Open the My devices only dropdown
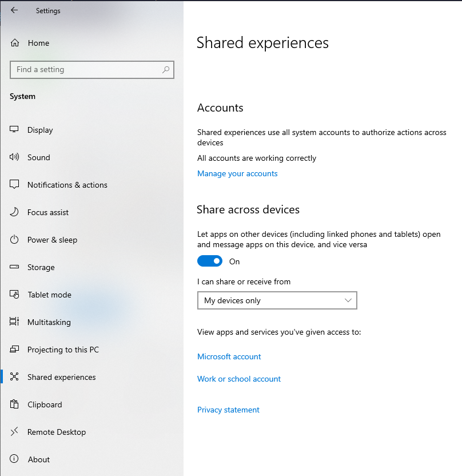This screenshot has height=476, width=462. 277,300
